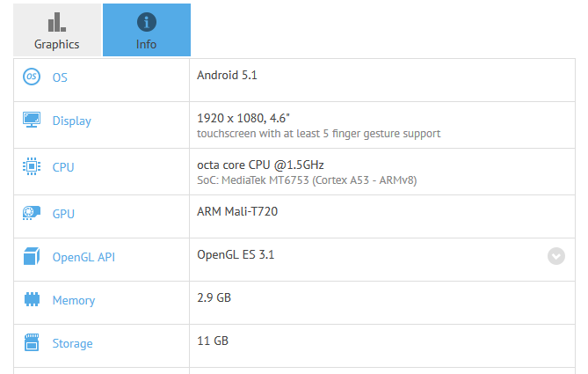Viewport: 588px width, 374px height.
Task: Click the Memory chip icon
Action: [32, 300]
